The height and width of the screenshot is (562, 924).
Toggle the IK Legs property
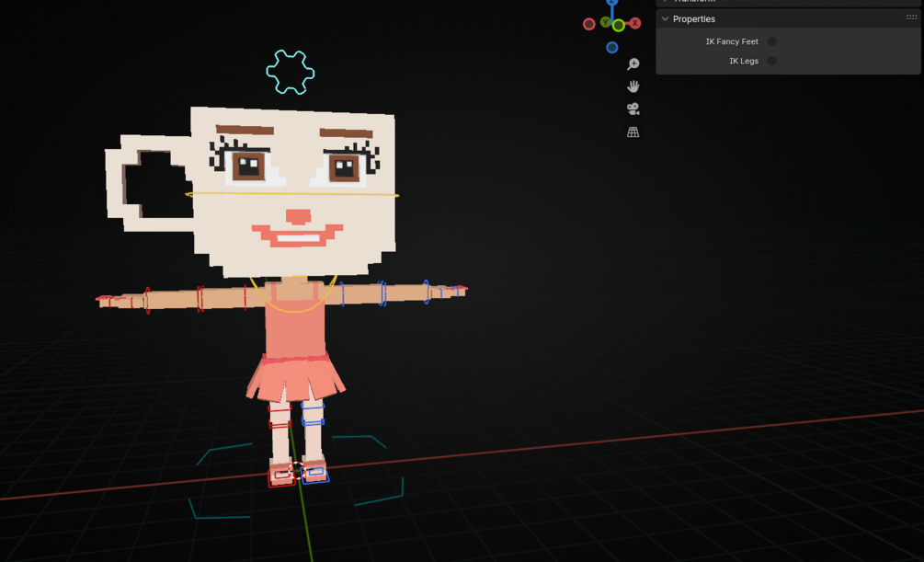772,62
